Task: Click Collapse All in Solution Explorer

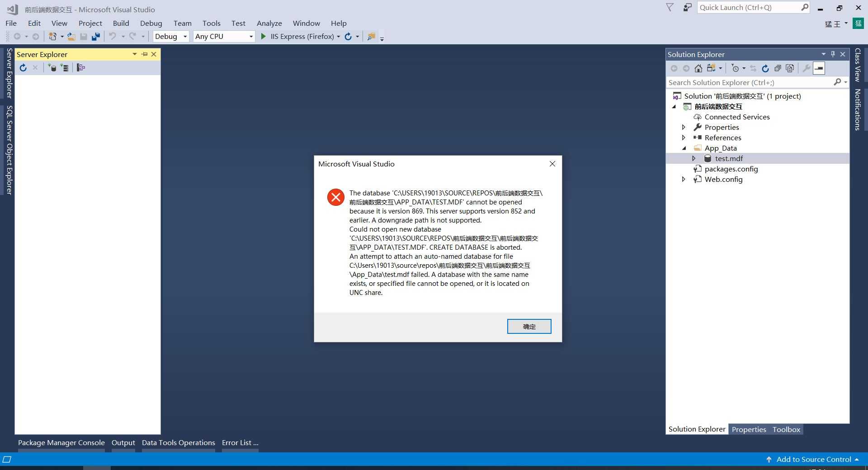Action: [778, 68]
